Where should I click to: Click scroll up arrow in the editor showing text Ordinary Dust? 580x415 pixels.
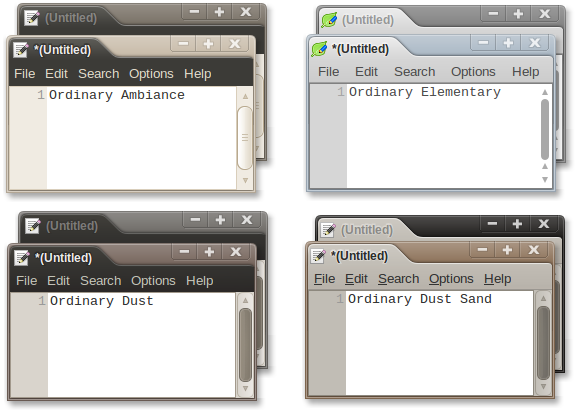pos(246,300)
